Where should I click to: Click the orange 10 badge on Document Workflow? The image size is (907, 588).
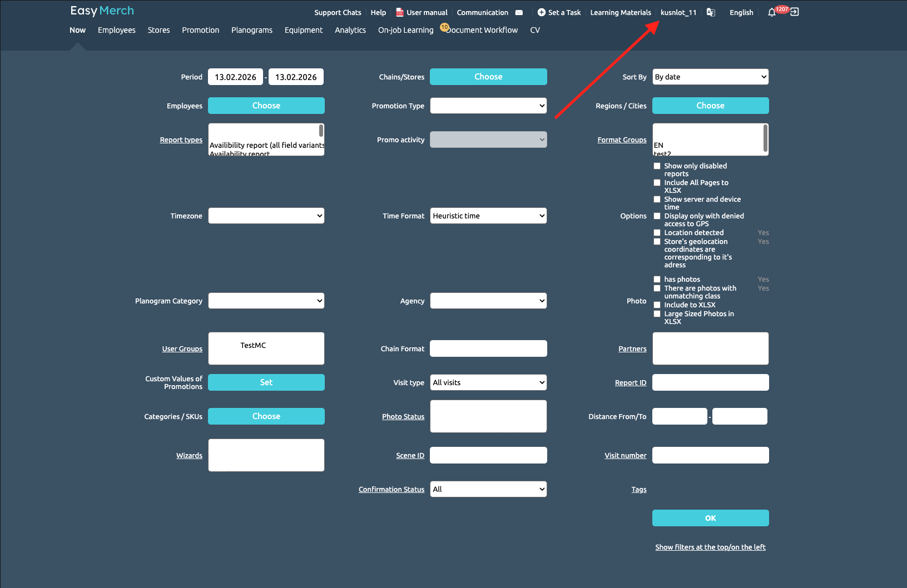(444, 27)
